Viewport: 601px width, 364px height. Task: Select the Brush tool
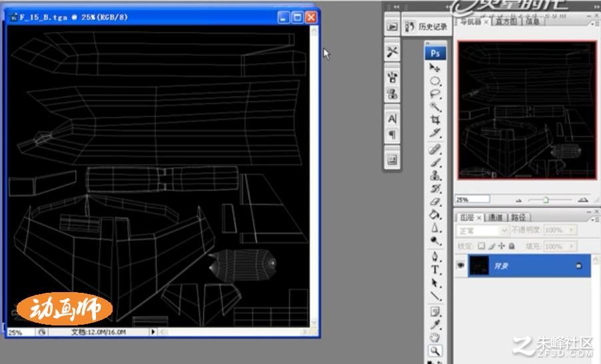(434, 162)
